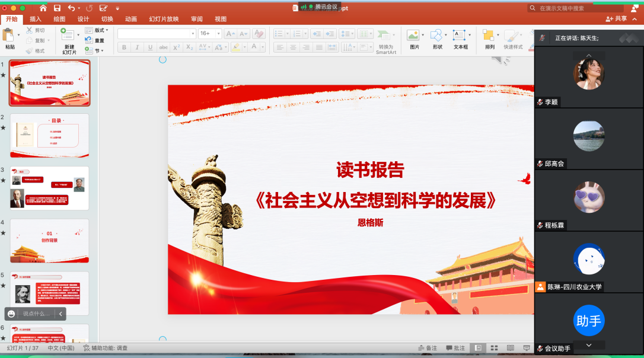Switch to the 幻灯片放映 tab

pos(164,19)
